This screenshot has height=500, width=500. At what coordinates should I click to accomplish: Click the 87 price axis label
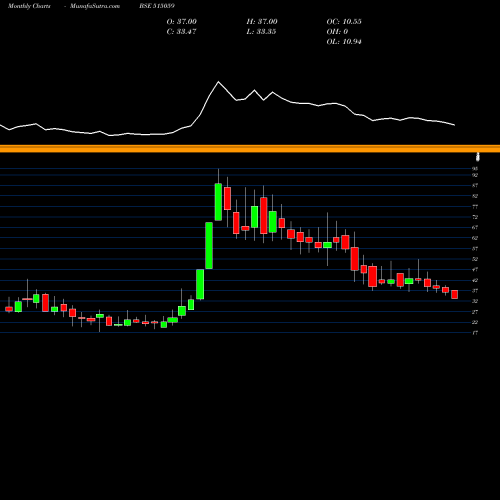(x=475, y=186)
